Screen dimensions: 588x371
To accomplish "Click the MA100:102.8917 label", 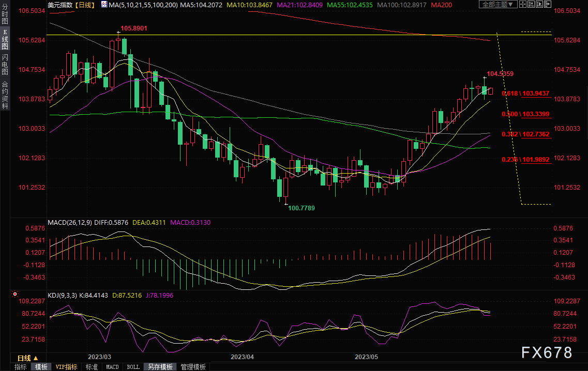I will coord(402,5).
